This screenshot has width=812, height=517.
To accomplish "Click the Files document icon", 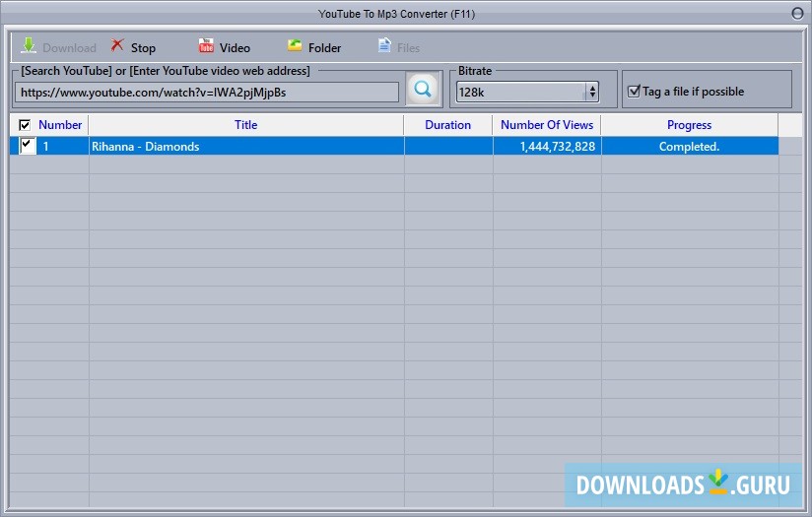I will [x=384, y=45].
